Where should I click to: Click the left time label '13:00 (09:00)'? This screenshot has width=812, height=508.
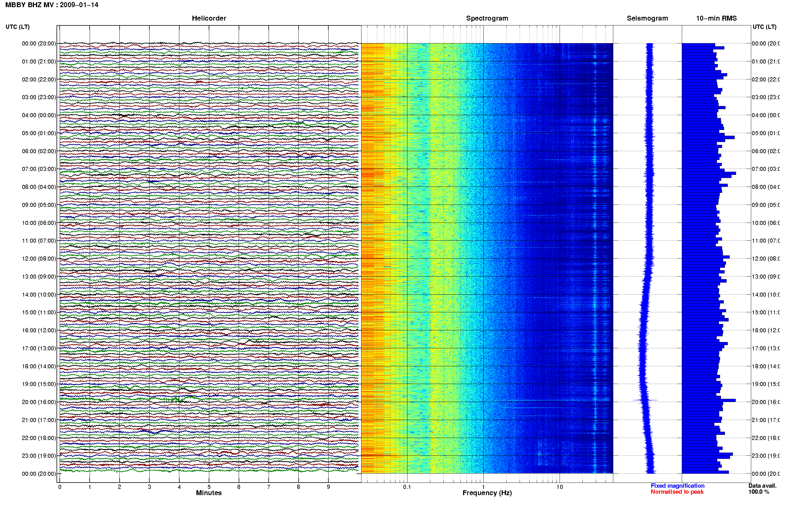(x=39, y=277)
